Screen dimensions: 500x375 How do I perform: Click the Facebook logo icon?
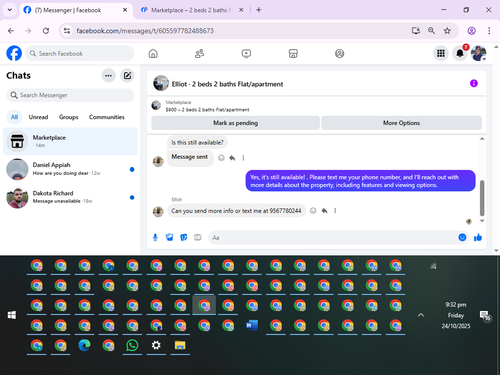coord(14,53)
